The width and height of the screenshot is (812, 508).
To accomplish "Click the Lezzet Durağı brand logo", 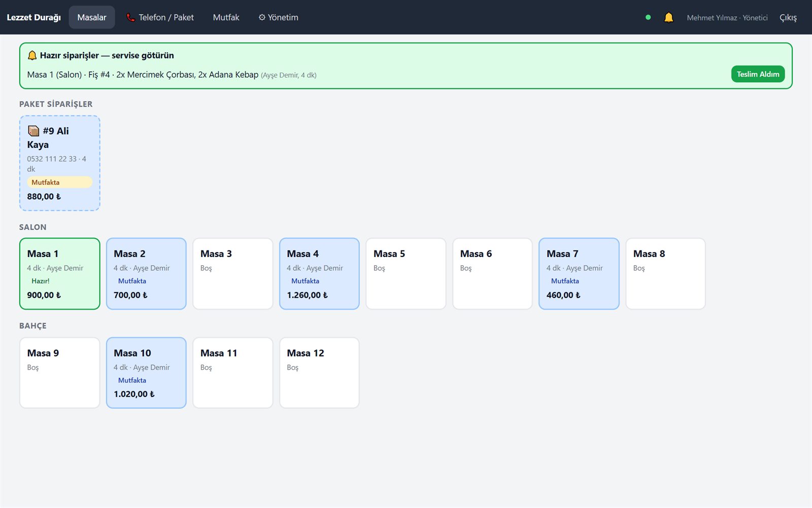I will (33, 17).
